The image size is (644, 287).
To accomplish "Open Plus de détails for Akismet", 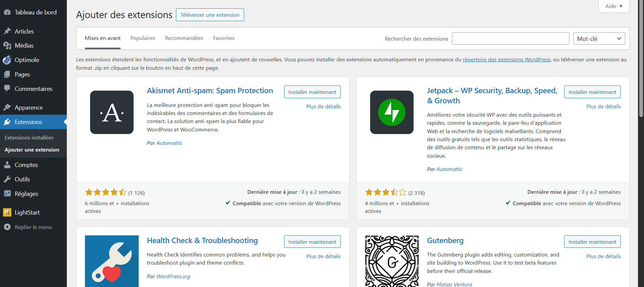I will pos(323,106).
